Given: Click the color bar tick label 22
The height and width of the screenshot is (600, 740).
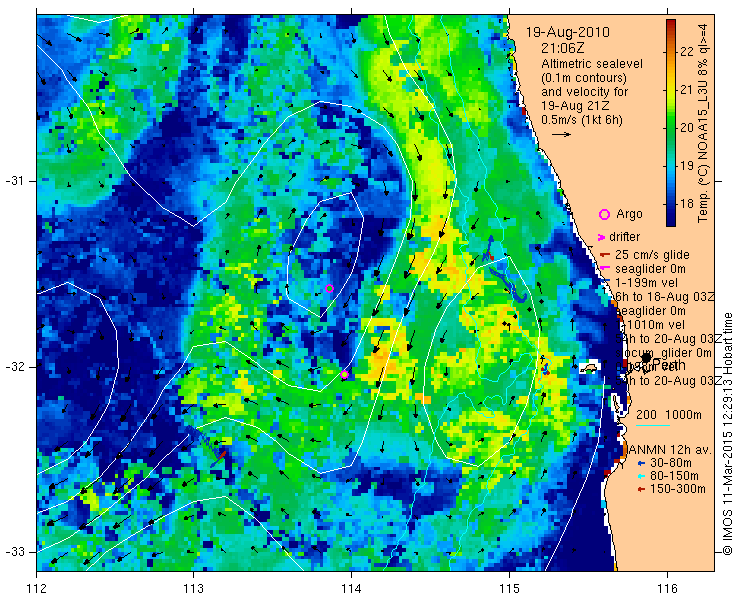Looking at the screenshot, I should pos(687,51).
